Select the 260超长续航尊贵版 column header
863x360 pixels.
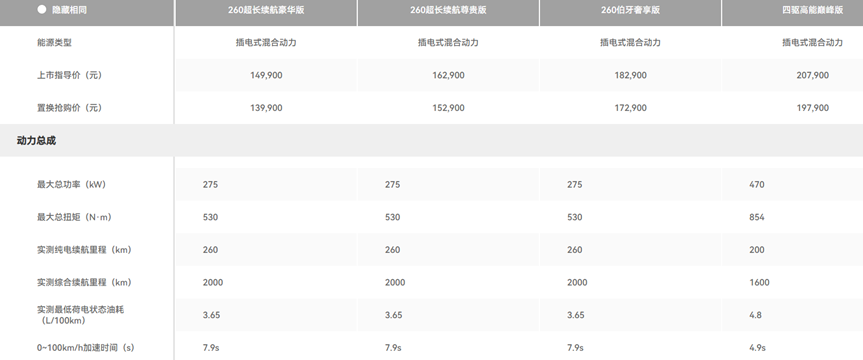tap(448, 10)
